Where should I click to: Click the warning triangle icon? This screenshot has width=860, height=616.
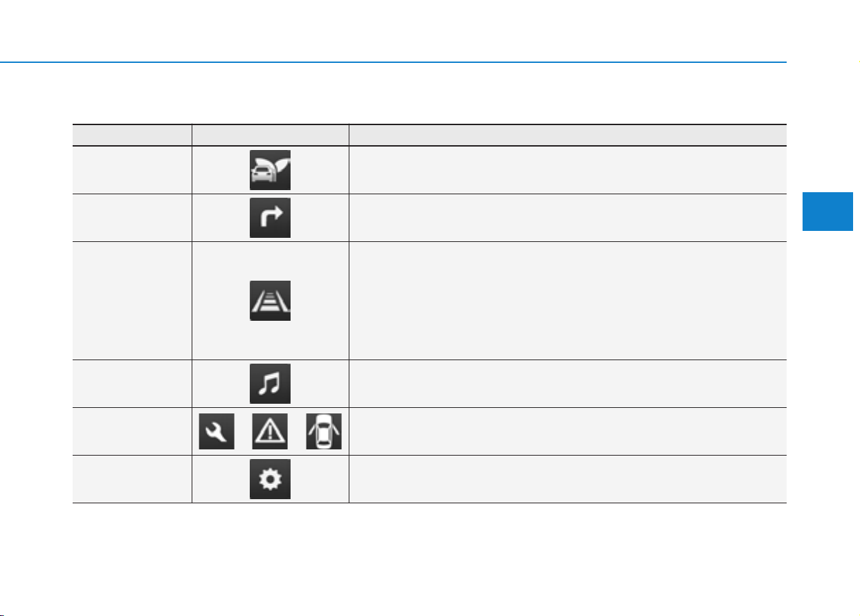pyautogui.click(x=270, y=431)
